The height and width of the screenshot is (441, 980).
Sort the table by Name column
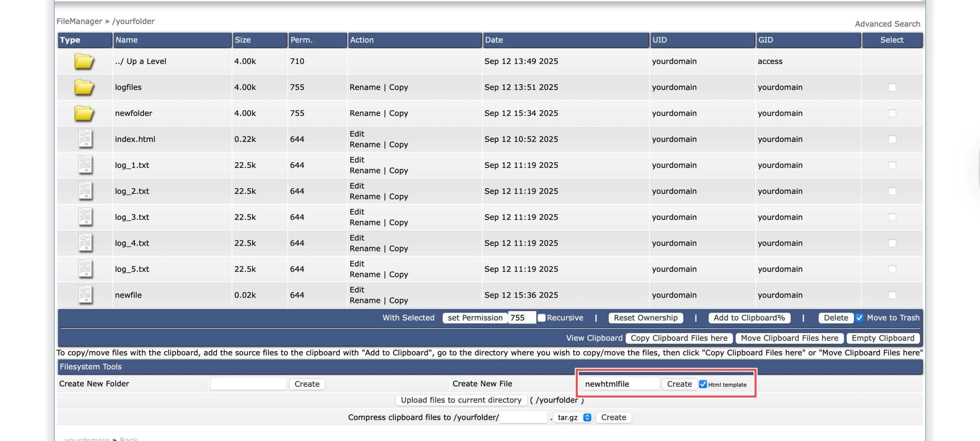126,40
